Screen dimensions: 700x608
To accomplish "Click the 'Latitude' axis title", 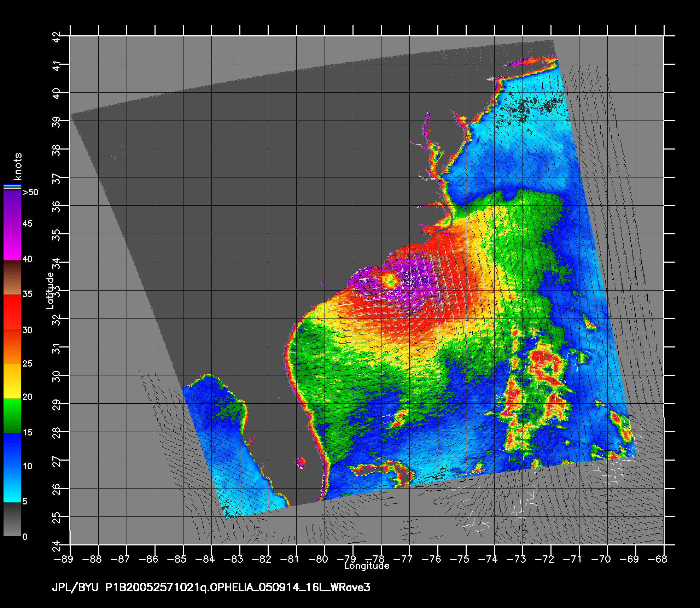I will [50, 290].
